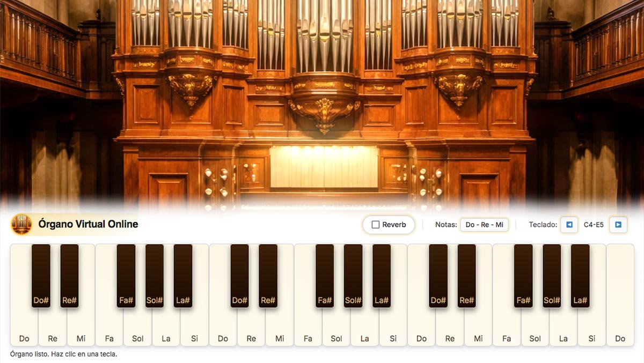Image resolution: width=644 pixels, height=363 pixels.
Task: Play the first Fa# black key
Action: pyautogui.click(x=126, y=276)
